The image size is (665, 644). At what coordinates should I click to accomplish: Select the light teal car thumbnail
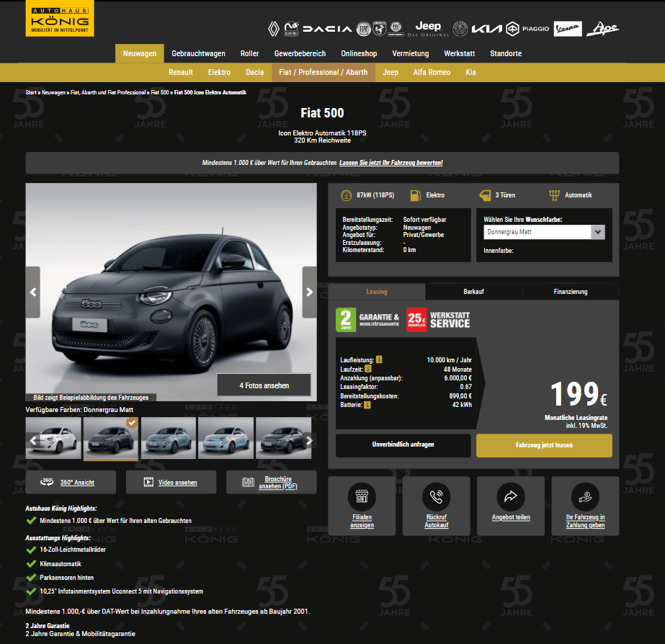tap(169, 438)
